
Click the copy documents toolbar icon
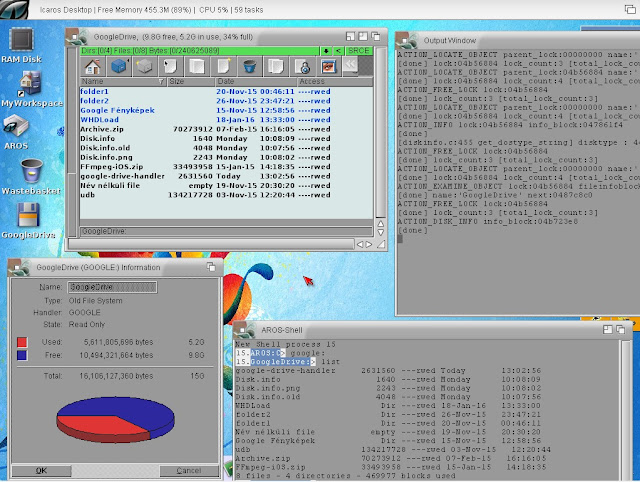pyautogui.click(x=276, y=66)
